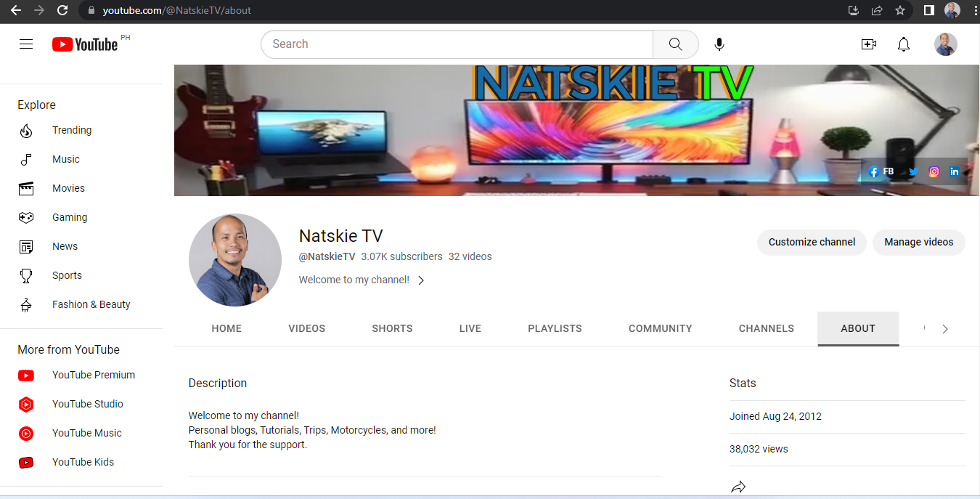Bookmark this page with star
The image size is (980, 499).
pyautogui.click(x=900, y=10)
